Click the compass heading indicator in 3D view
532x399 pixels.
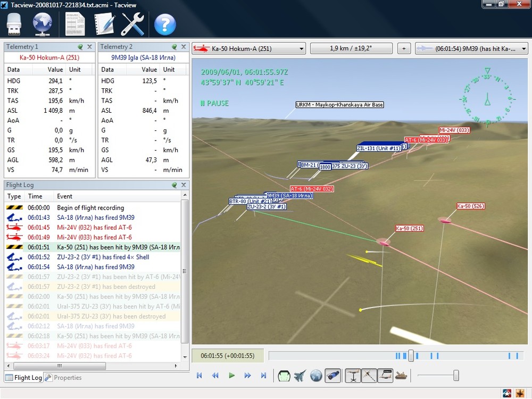tap(487, 98)
